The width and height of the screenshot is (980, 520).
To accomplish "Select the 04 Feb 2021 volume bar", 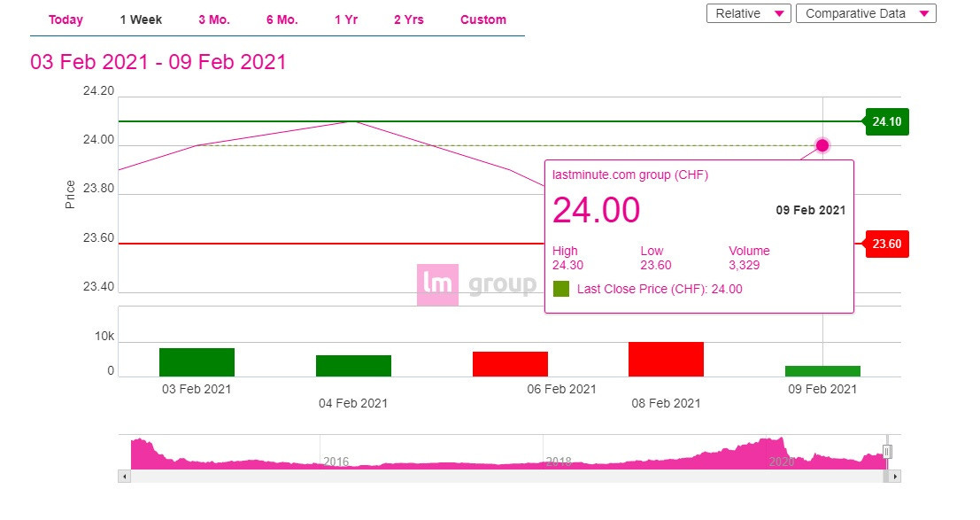I will click(x=354, y=366).
